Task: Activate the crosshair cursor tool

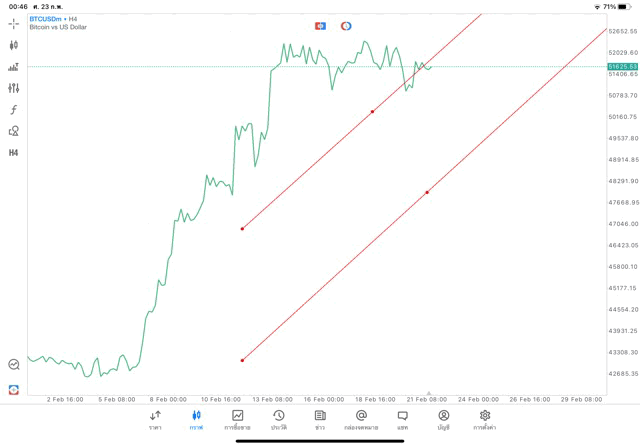Action: (x=14, y=23)
